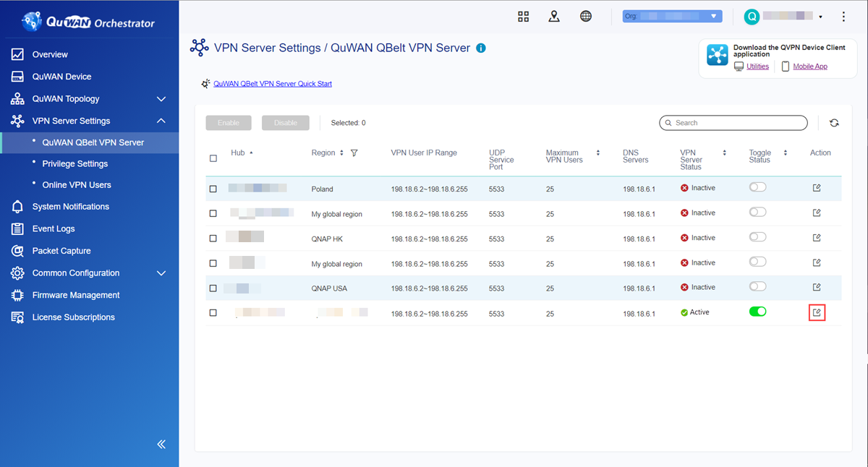Image resolution: width=868 pixels, height=467 pixels.
Task: Open the Utilities download link
Action: tap(757, 67)
